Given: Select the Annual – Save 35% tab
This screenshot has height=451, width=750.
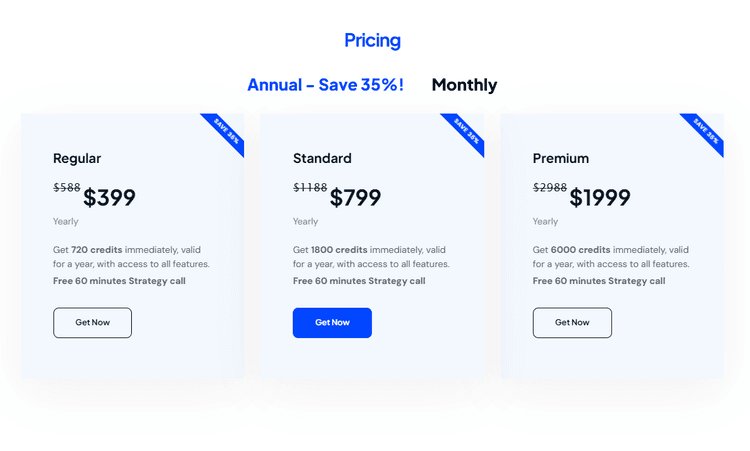Looking at the screenshot, I should 325,85.
